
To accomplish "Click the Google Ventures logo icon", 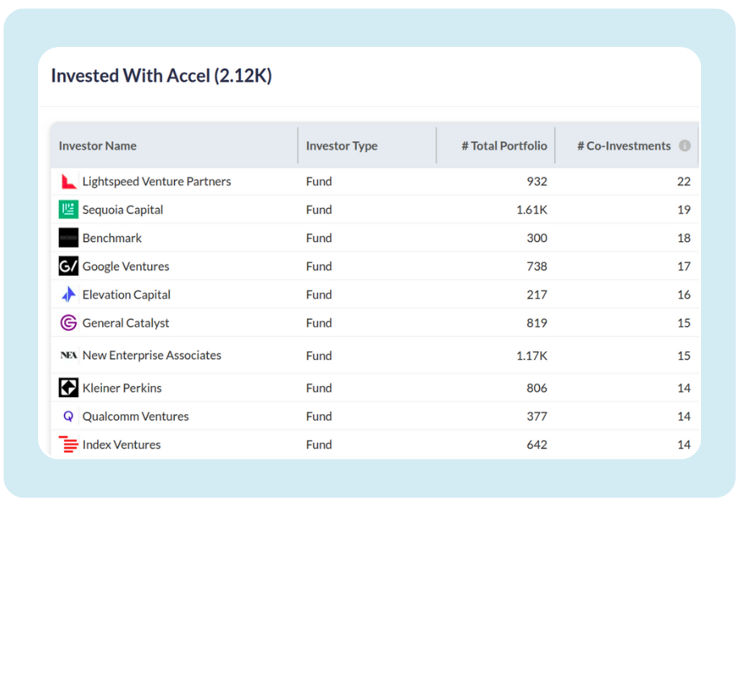I will click(x=69, y=267).
